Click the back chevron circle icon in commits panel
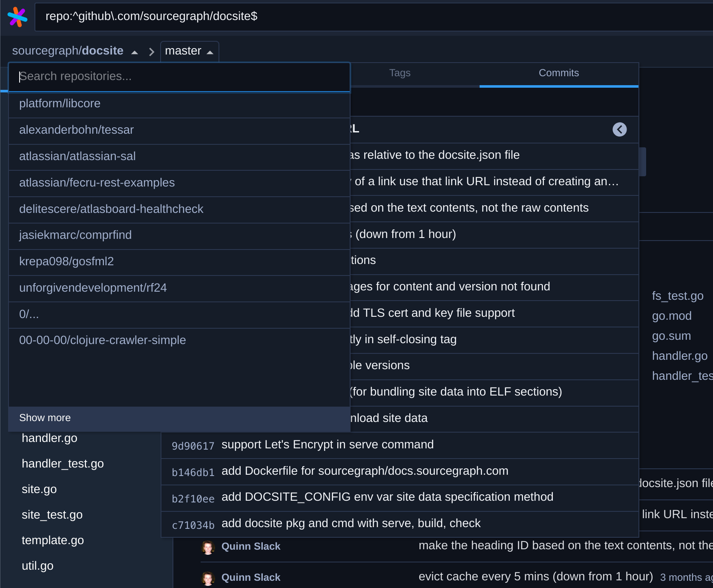This screenshot has height=588, width=713. point(619,129)
